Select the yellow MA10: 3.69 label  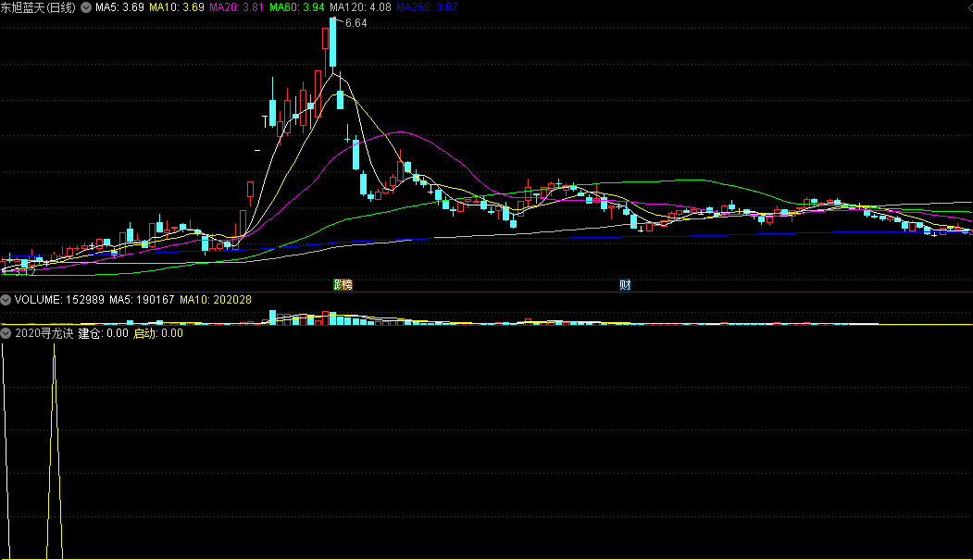click(x=177, y=7)
